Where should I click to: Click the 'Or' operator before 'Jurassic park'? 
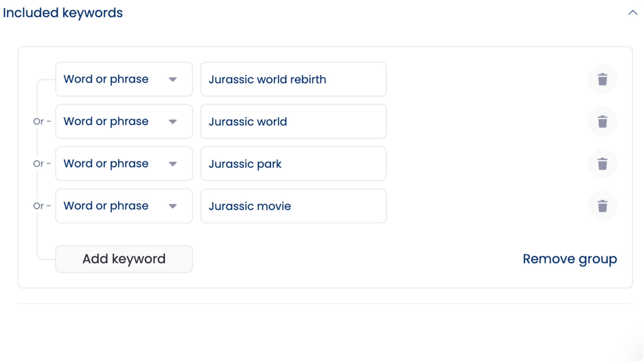coord(39,164)
